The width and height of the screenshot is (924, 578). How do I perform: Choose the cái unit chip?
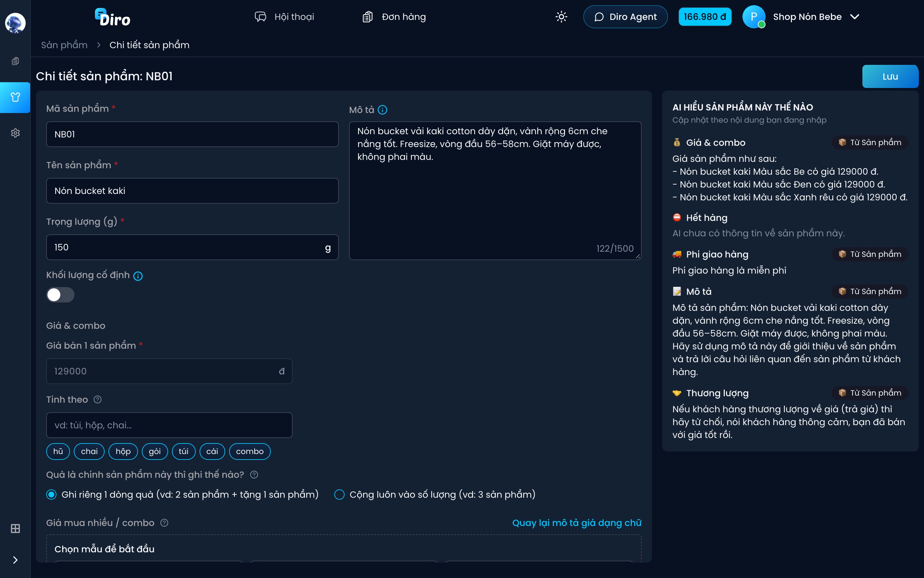click(212, 451)
